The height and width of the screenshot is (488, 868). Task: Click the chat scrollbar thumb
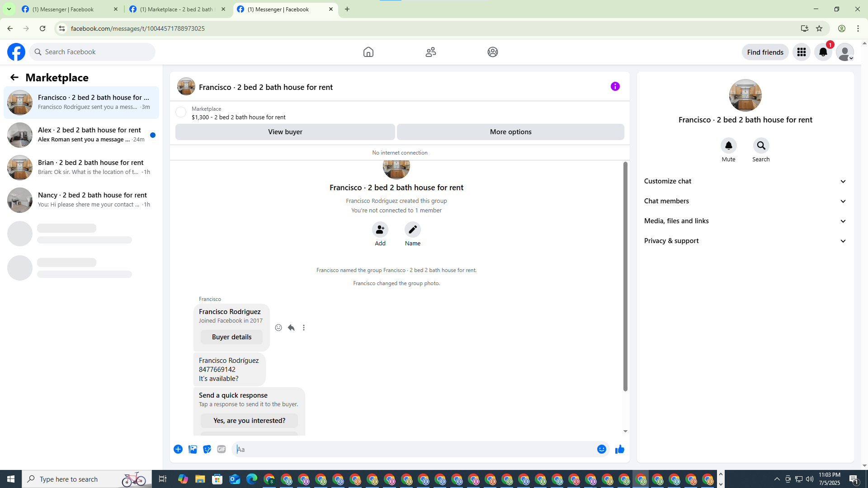coord(625,276)
